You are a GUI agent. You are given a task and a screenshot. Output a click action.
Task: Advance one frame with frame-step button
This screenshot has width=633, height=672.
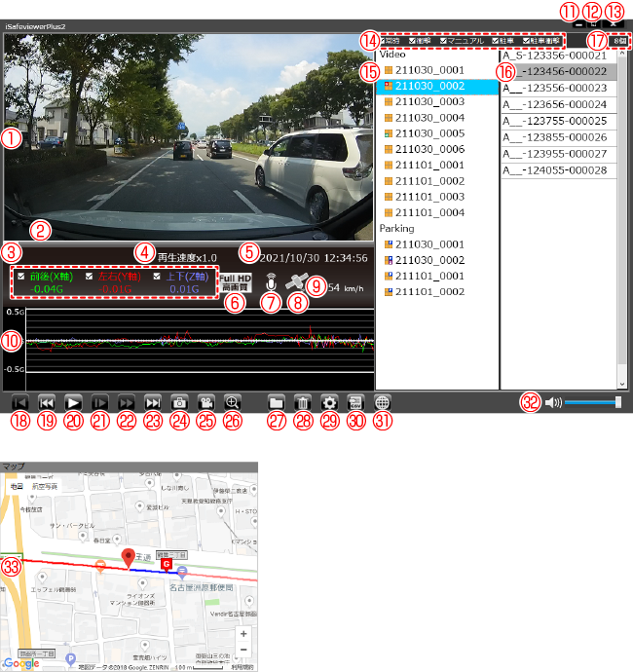click(100, 403)
